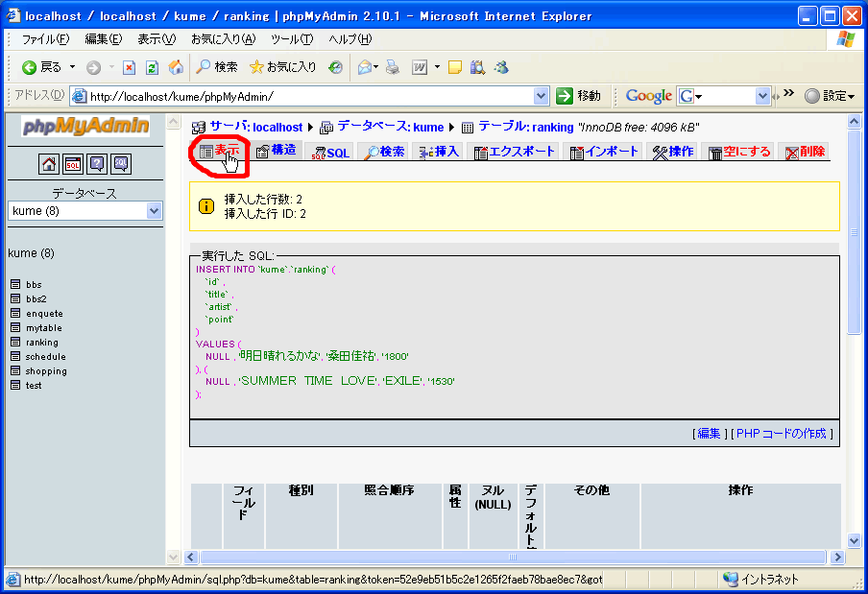Click the データベース: kume breadcrumb link
This screenshot has height=594, width=868.
390,127
